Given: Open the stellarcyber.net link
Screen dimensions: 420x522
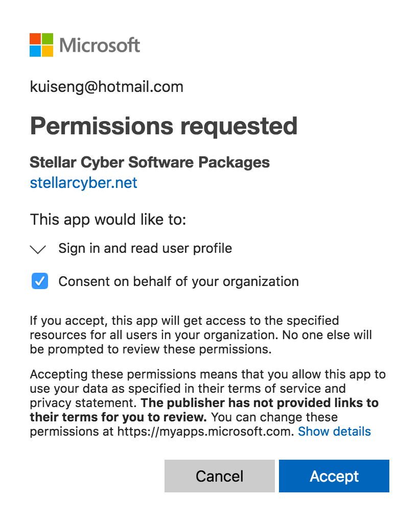Looking at the screenshot, I should (83, 183).
